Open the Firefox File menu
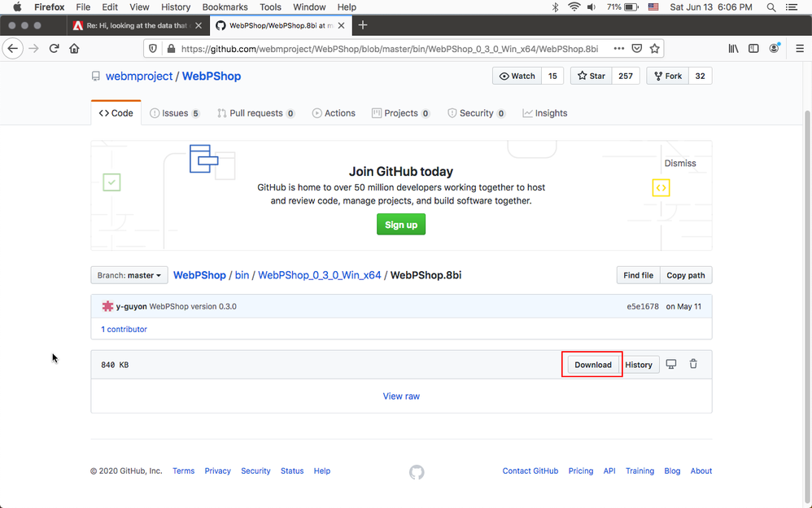The height and width of the screenshot is (508, 812). (x=83, y=7)
